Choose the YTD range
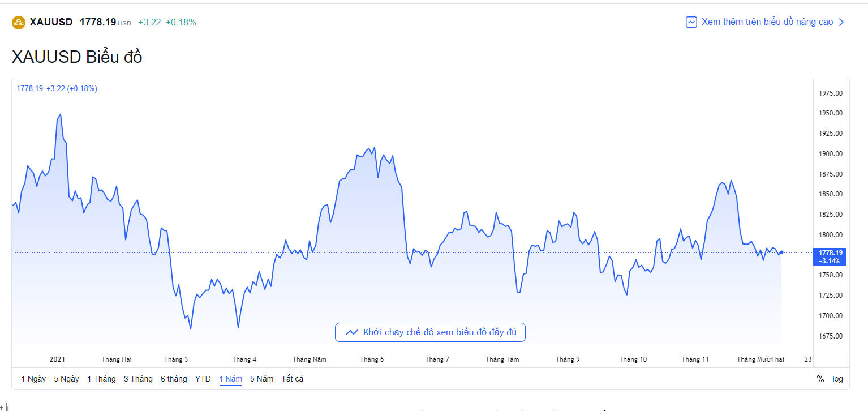This screenshot has height=411, width=868. 203,379
